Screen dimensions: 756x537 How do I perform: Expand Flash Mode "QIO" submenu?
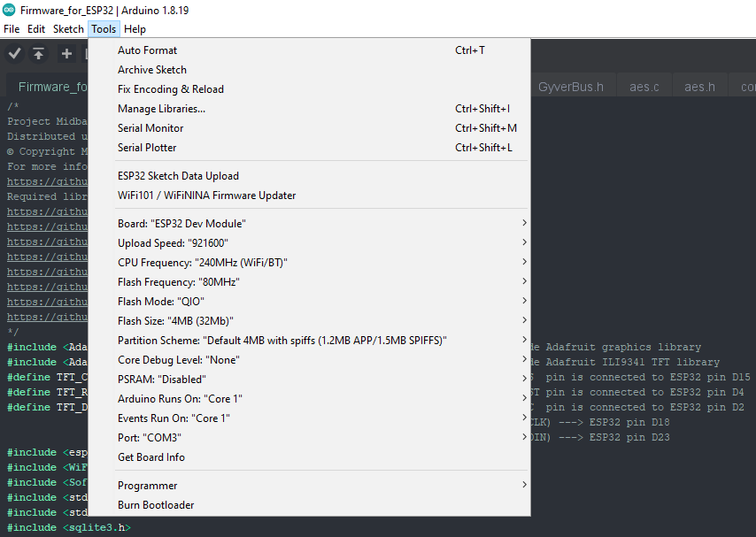click(309, 302)
